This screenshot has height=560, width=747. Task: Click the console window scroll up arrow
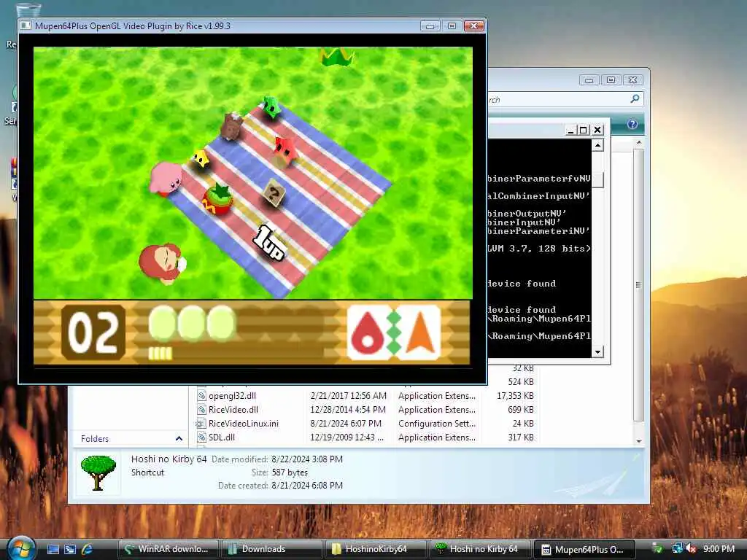(x=598, y=145)
